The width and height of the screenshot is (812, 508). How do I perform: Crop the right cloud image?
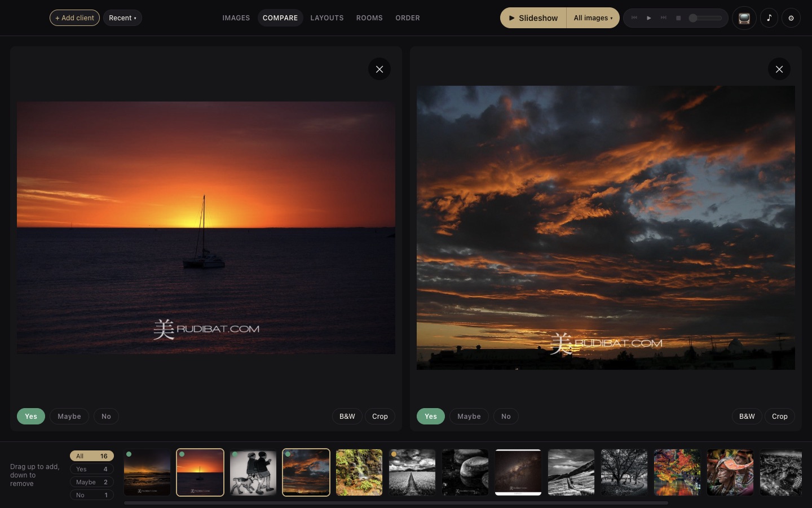pyautogui.click(x=780, y=417)
